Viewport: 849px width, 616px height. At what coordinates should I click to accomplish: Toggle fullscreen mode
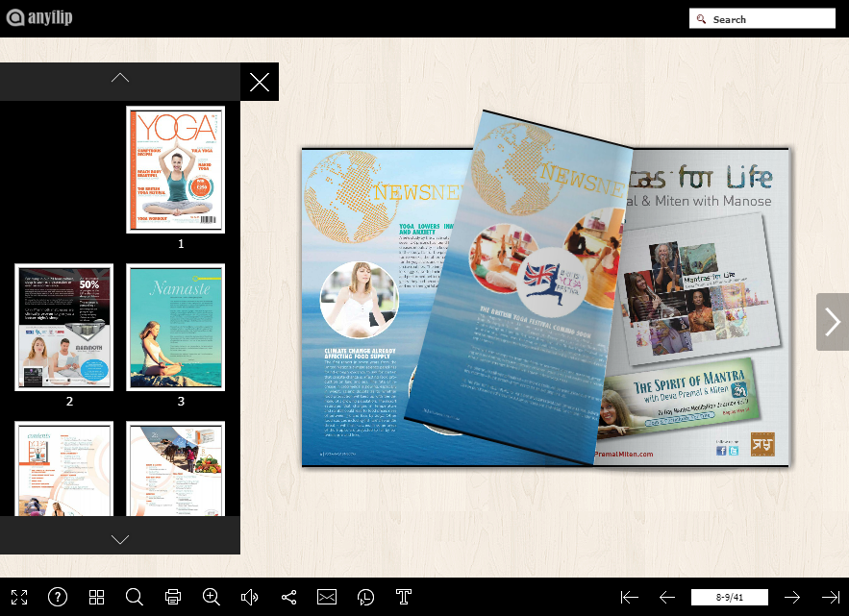click(x=19, y=597)
